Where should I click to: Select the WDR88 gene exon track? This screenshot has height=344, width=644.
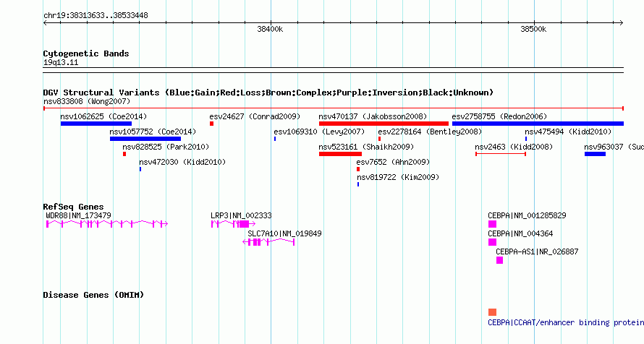tap(107, 224)
